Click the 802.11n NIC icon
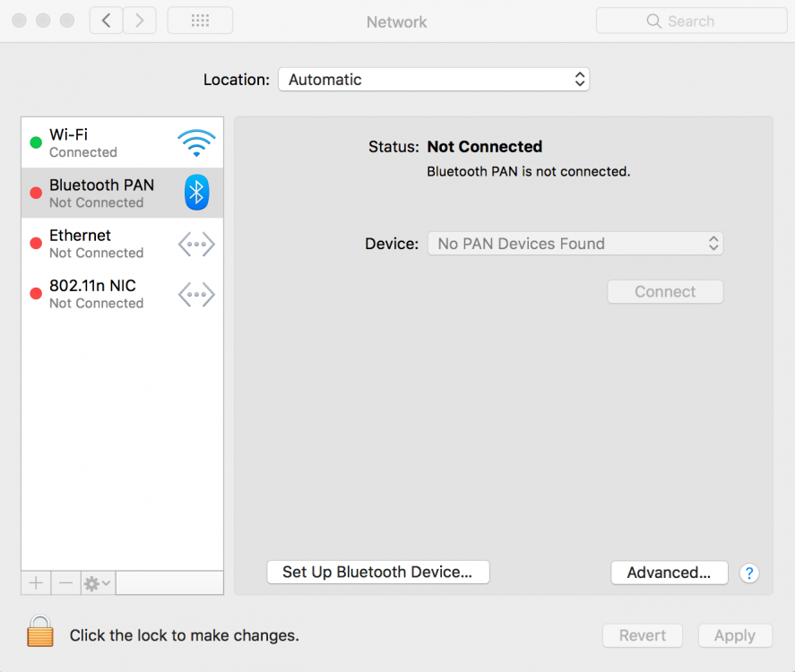Screen dimensions: 795x672 196,294
